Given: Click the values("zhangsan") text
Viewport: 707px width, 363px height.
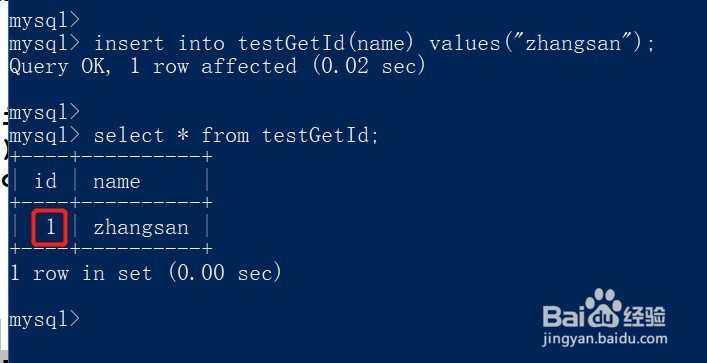Looking at the screenshot, I should (542, 44).
